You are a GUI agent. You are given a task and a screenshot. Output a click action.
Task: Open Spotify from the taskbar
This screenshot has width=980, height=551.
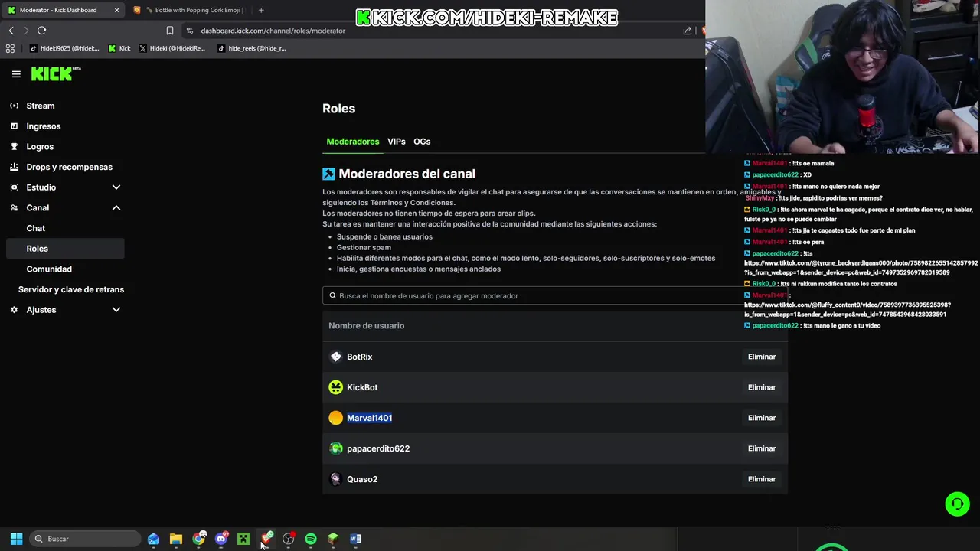(x=311, y=539)
